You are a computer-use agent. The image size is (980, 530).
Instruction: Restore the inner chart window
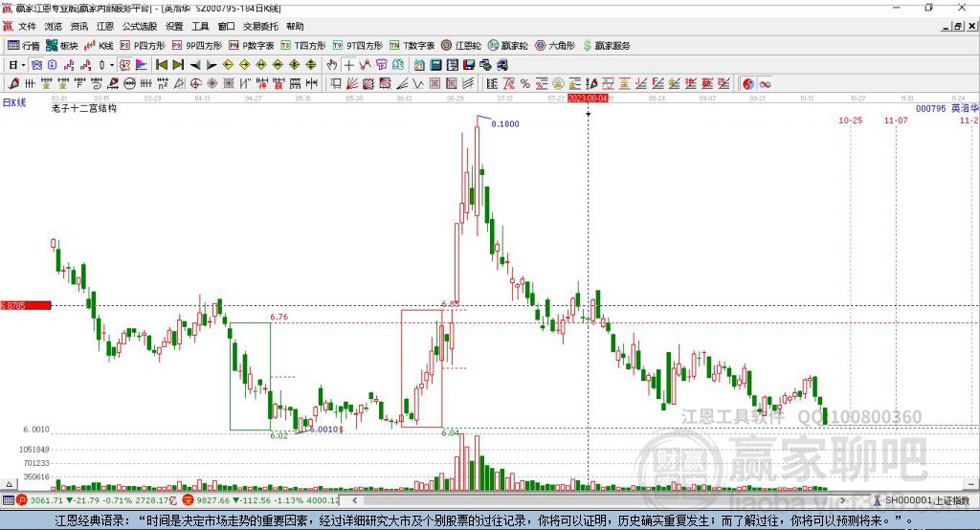(957, 26)
